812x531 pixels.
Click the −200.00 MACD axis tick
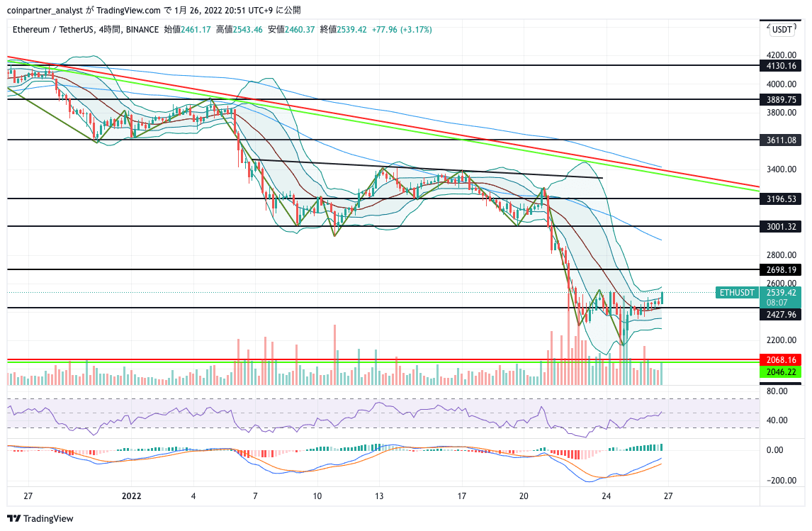click(781, 480)
